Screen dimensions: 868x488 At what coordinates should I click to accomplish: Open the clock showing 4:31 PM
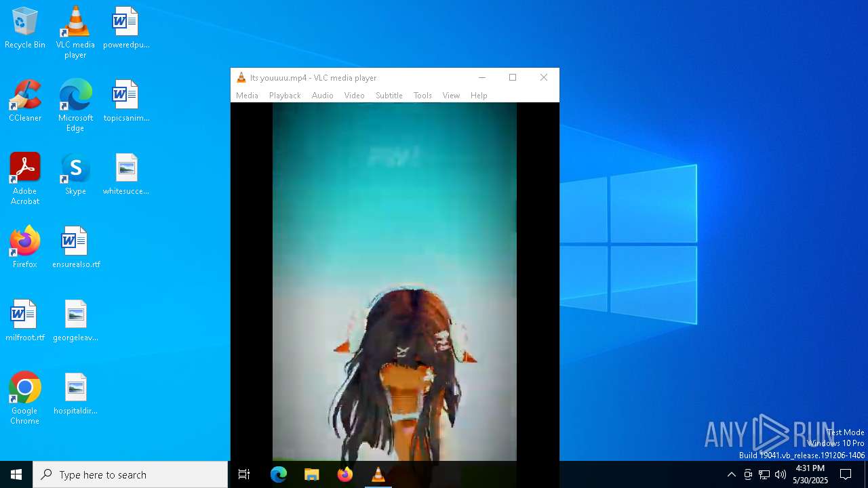(810, 474)
